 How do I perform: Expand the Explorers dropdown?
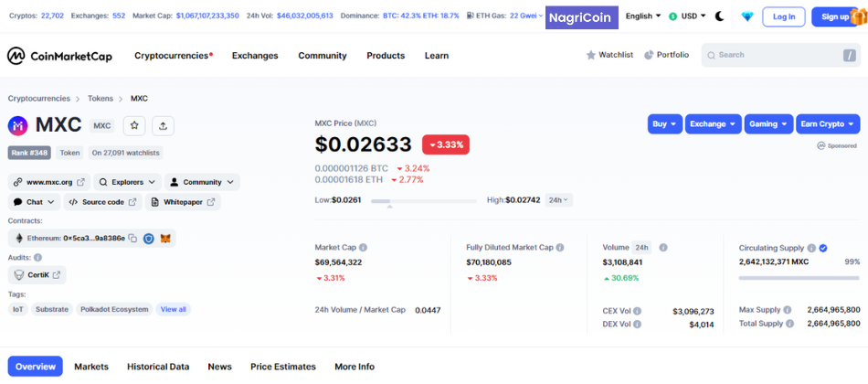point(127,182)
